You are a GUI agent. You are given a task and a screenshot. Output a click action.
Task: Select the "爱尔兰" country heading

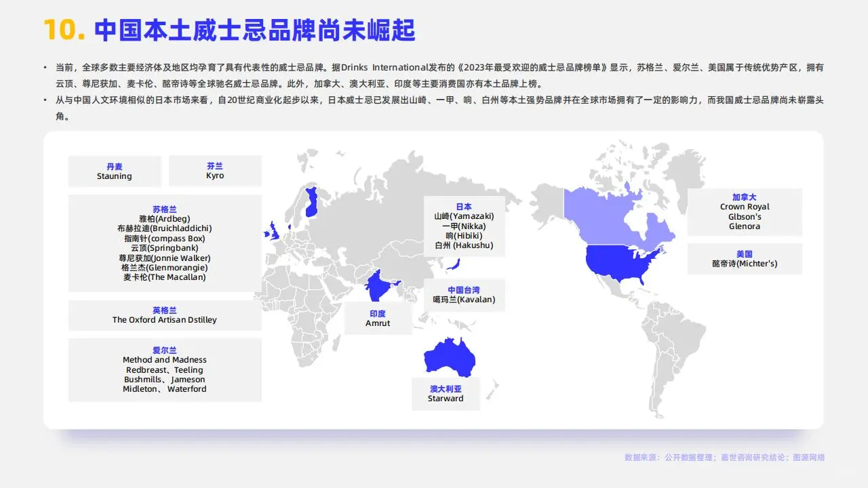click(164, 350)
